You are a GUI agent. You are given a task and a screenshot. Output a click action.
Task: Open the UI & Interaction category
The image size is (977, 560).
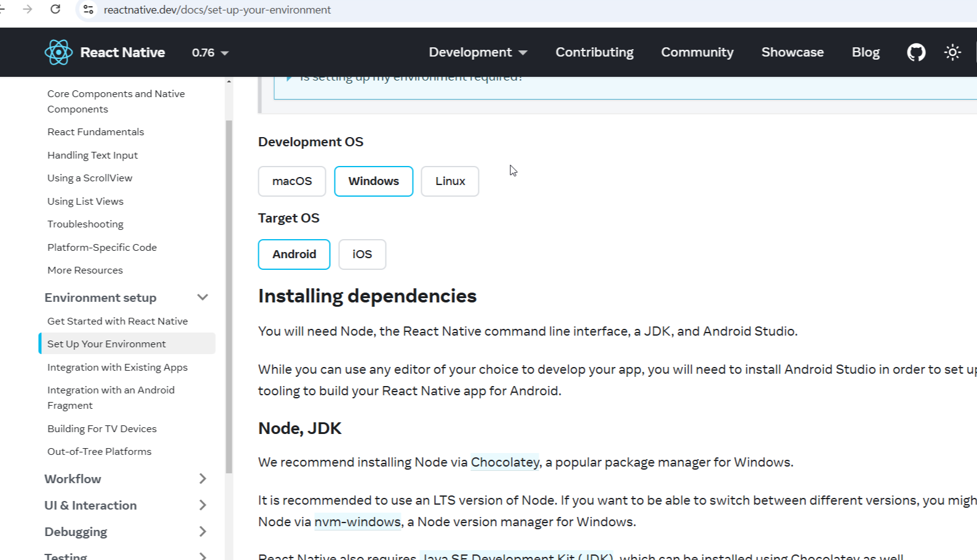point(90,505)
